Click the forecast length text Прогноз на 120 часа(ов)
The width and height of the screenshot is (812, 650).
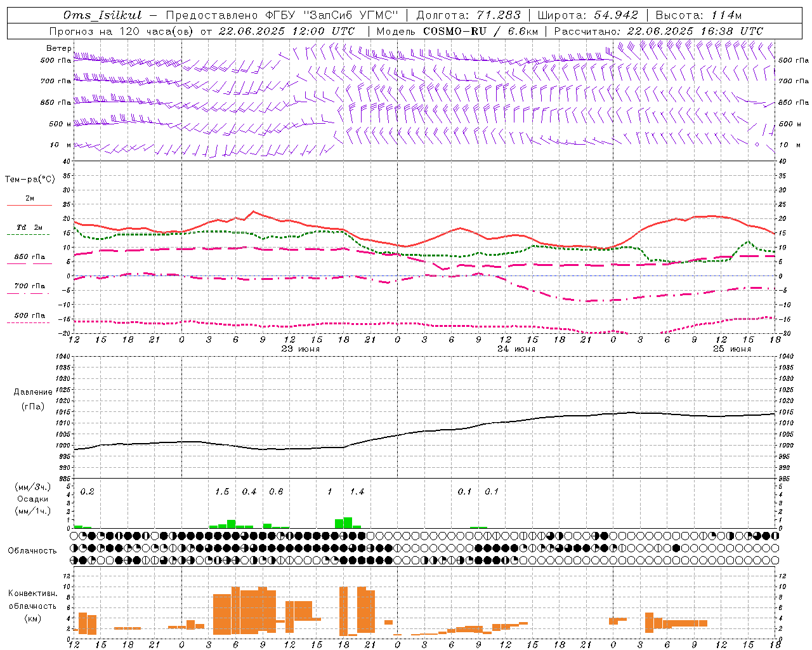click(x=121, y=31)
